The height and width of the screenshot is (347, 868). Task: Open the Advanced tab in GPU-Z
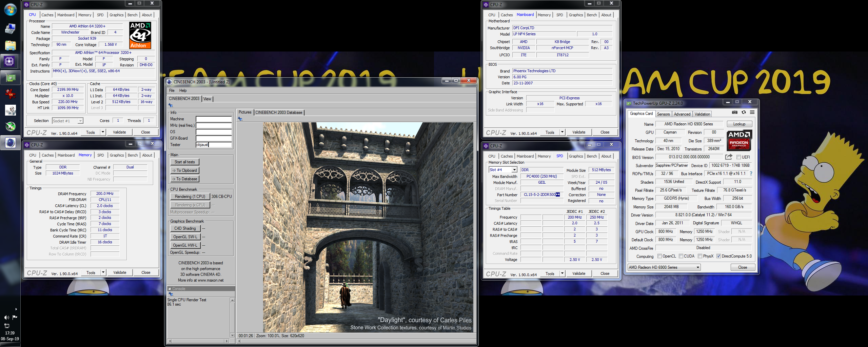pyautogui.click(x=682, y=114)
